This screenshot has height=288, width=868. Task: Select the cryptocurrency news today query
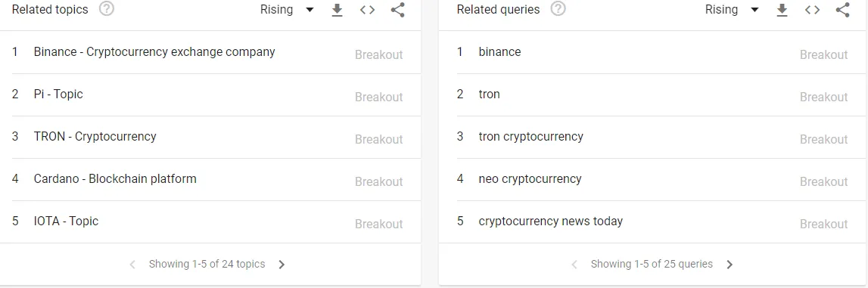click(x=652, y=221)
